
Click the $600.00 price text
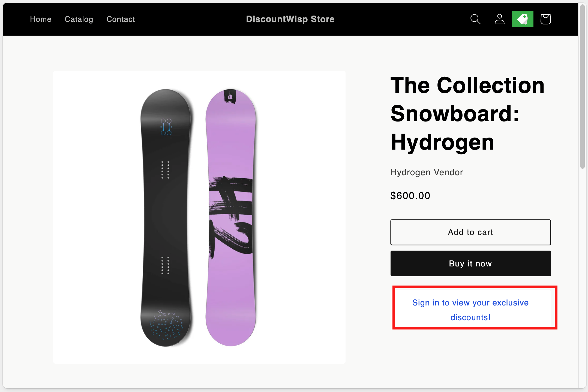point(410,196)
